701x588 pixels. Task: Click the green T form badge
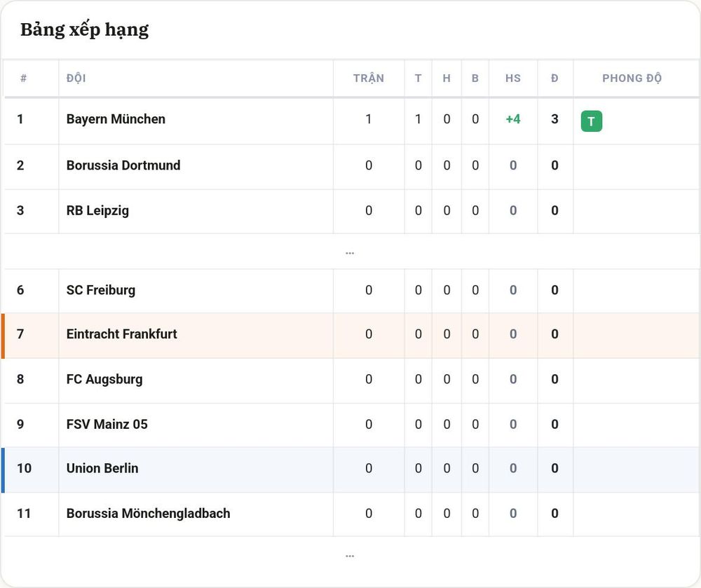click(x=591, y=121)
